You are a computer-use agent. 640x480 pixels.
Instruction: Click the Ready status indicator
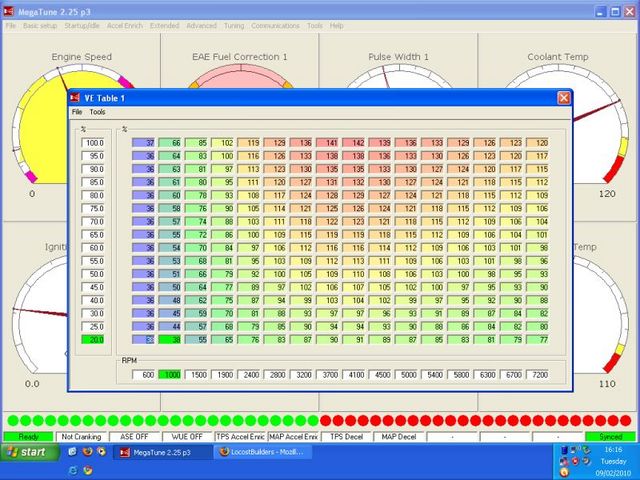click(27, 437)
